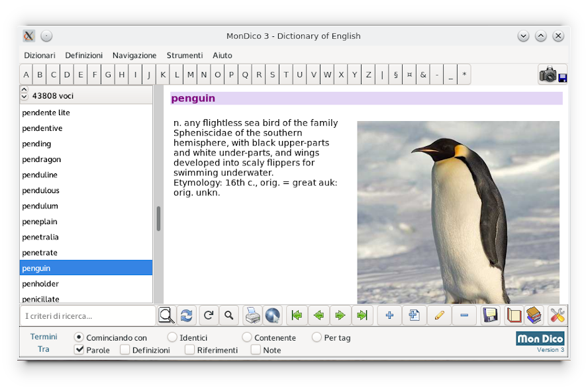588x387 pixels.
Task: Click the globe web lookup icon
Action: pyautogui.click(x=273, y=316)
